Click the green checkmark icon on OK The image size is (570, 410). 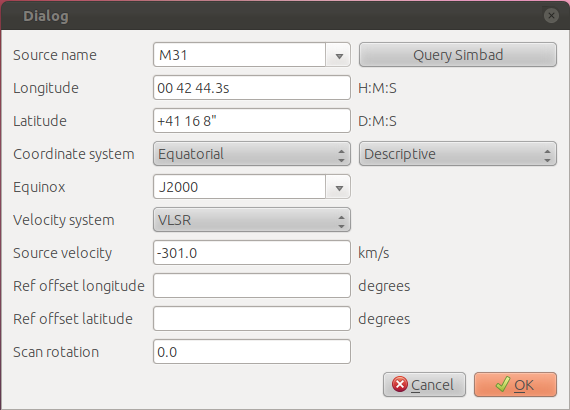coord(503,385)
